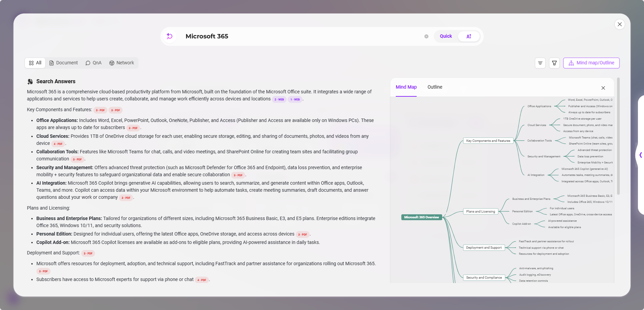This screenshot has height=310, width=644.
Task: Click 'Anti-malware, anti-phishing' mind map leaf
Action: point(536,268)
